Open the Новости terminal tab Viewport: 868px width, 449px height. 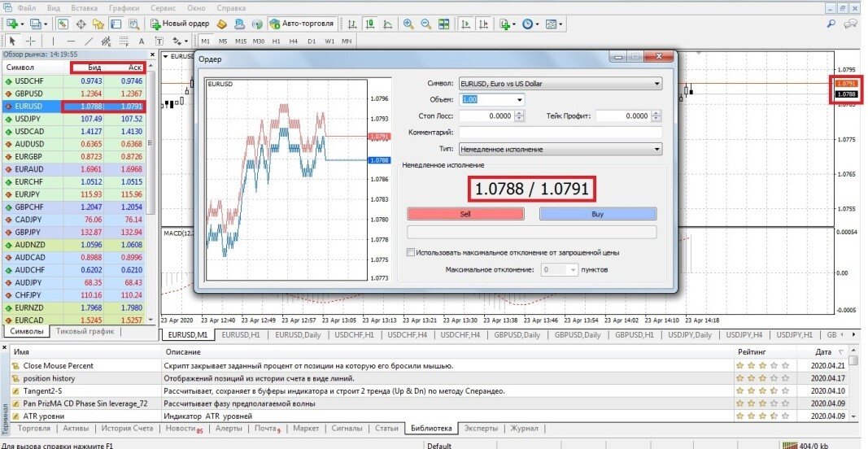coord(184,428)
